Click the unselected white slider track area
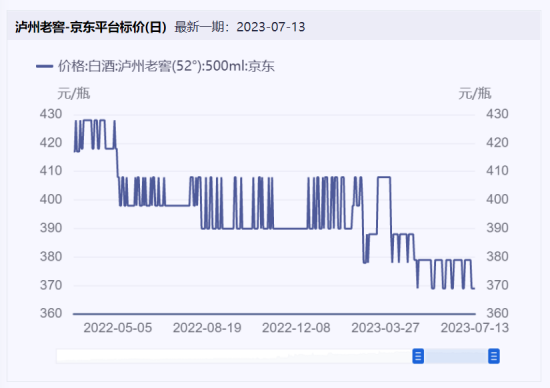This screenshot has height=388, width=550. [x=234, y=356]
